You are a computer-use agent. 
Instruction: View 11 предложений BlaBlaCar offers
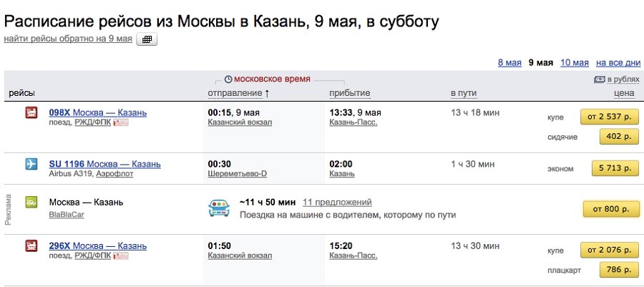[x=337, y=203]
